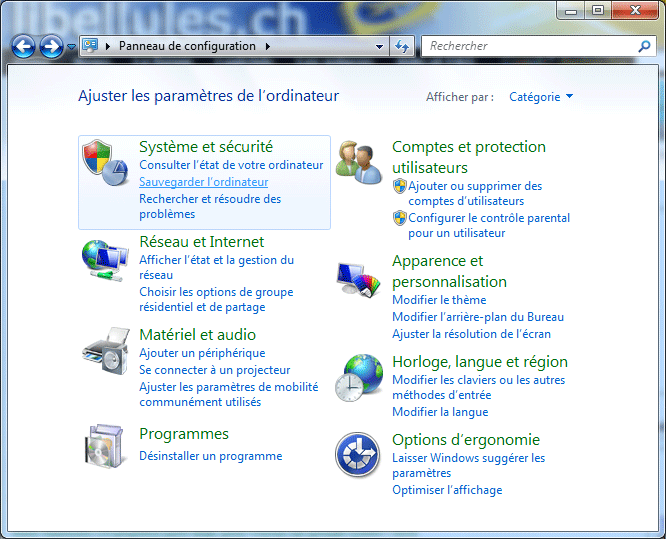Image resolution: width=666 pixels, height=539 pixels.
Task: Click the Options d'ergonomie accessibility icon
Action: pos(357,455)
